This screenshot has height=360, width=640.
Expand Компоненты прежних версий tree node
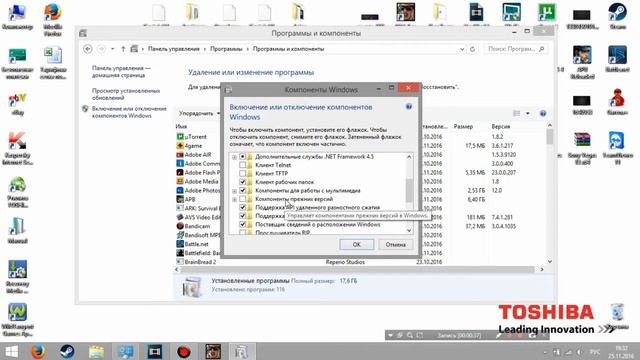pos(234,200)
